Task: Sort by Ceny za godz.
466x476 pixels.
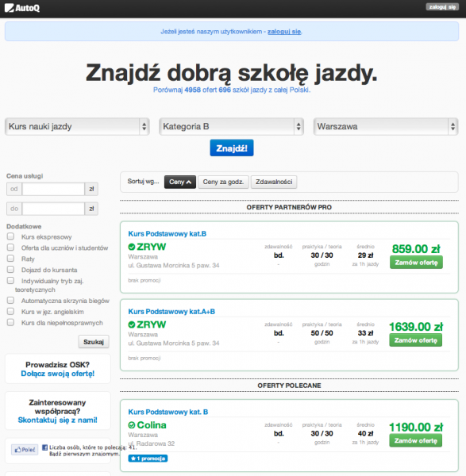Action: pyautogui.click(x=223, y=182)
